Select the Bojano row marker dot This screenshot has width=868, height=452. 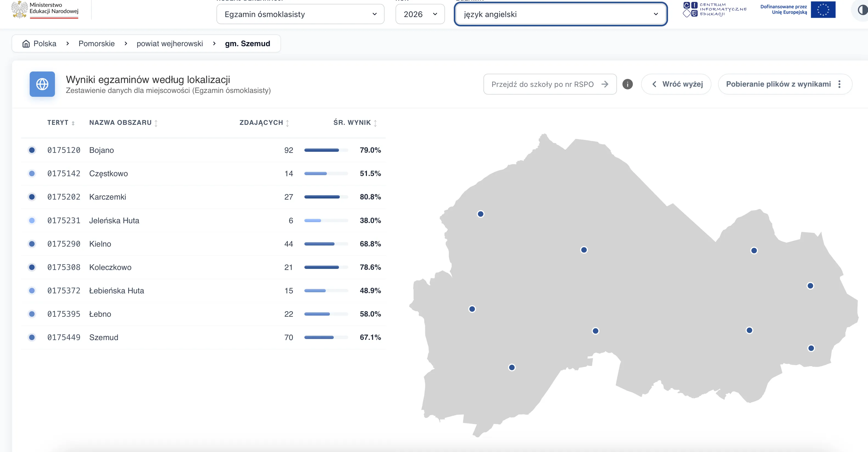(32, 150)
